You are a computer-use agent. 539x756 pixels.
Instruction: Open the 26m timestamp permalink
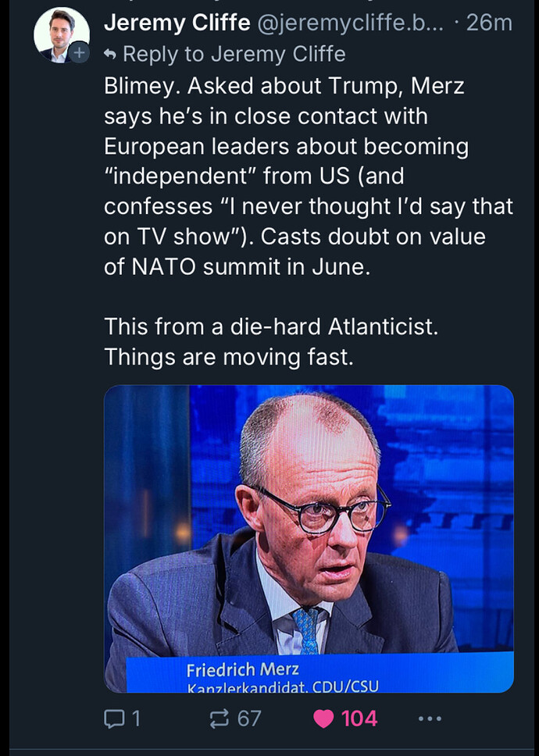[489, 23]
